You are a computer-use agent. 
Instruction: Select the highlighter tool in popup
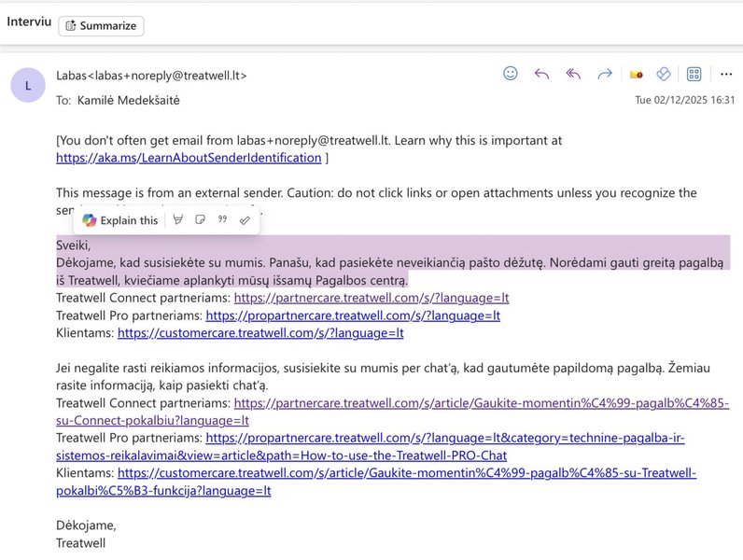tap(178, 220)
